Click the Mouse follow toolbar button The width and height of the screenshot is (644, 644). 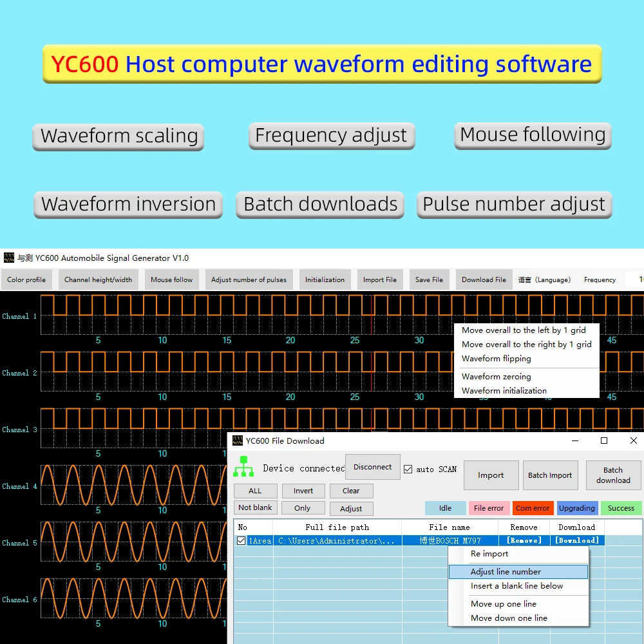[x=171, y=280]
